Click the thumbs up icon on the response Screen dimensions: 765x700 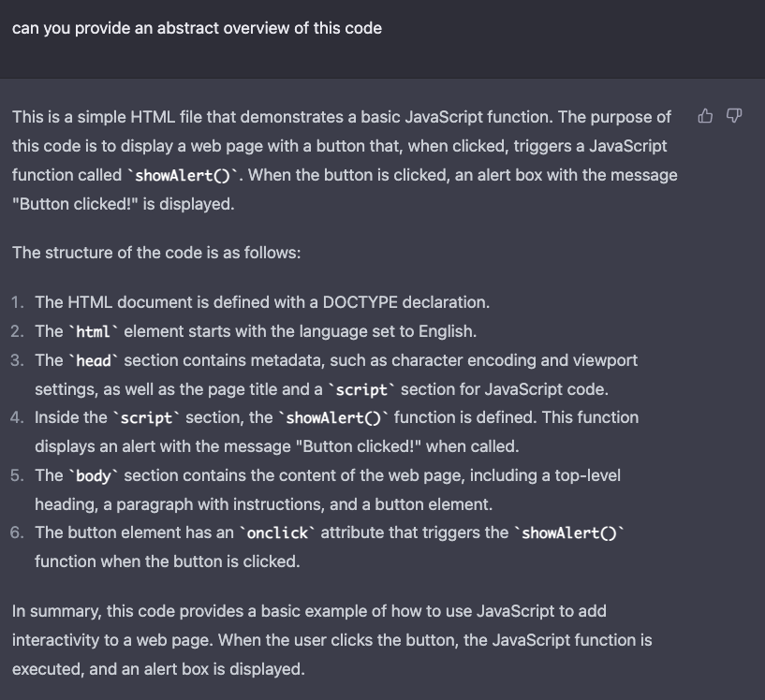705,116
